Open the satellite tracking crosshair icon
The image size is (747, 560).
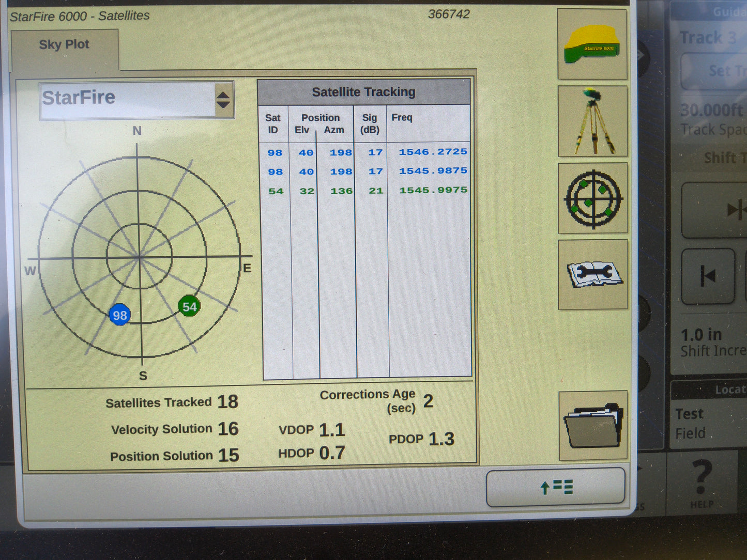click(x=592, y=198)
